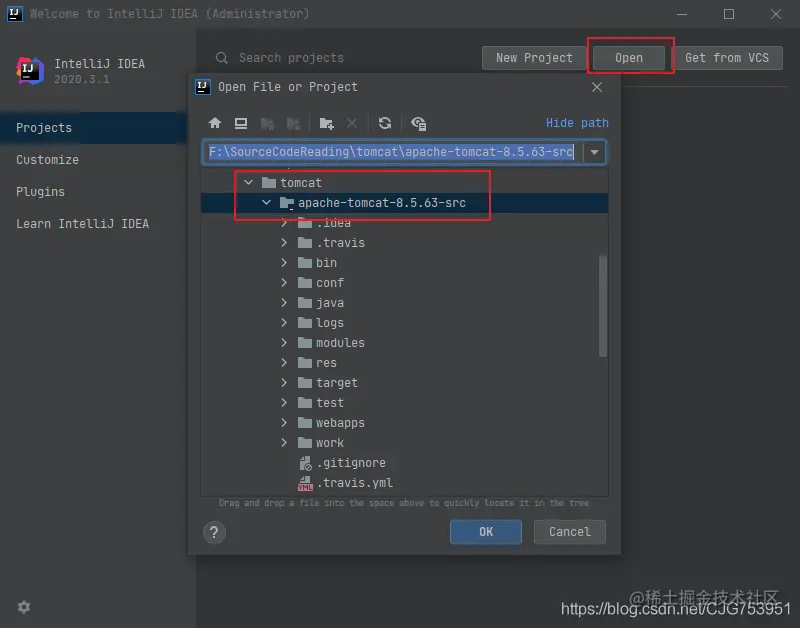Click the delete X toolbar icon
Screen dimensions: 800x628
(x=352, y=123)
